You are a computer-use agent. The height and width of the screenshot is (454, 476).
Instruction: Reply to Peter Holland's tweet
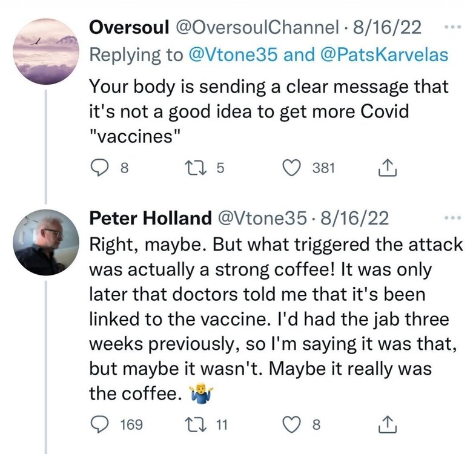(99, 424)
